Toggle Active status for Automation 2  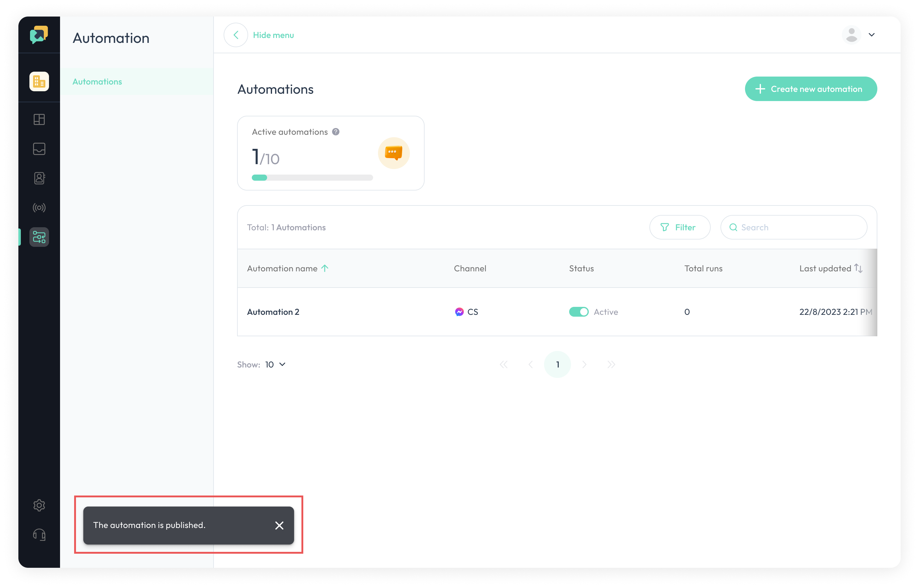click(577, 311)
